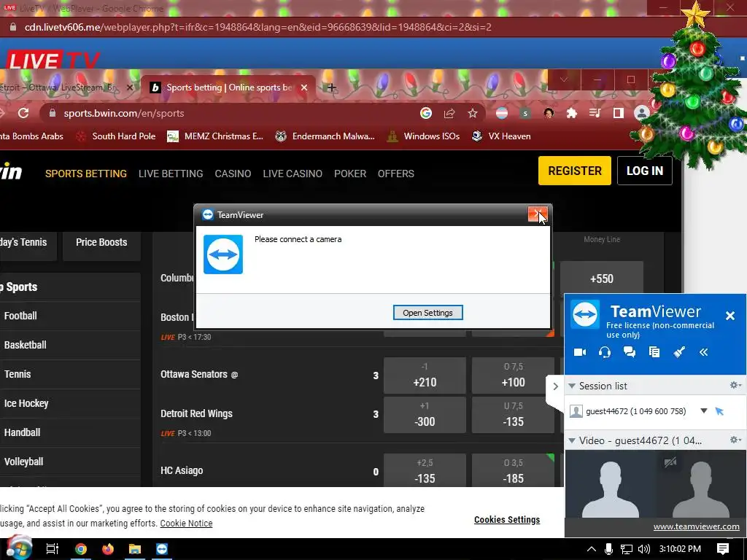Open VX Heaven bookmark
The width and height of the screenshot is (747, 560).
tap(500, 136)
